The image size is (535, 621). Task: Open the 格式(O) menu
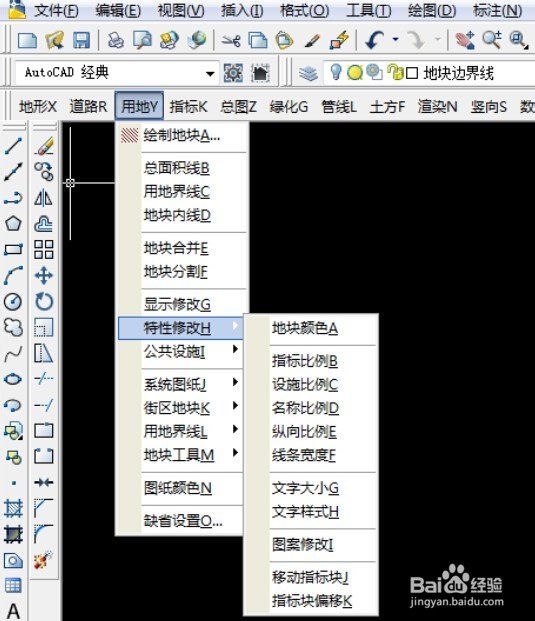pos(305,11)
